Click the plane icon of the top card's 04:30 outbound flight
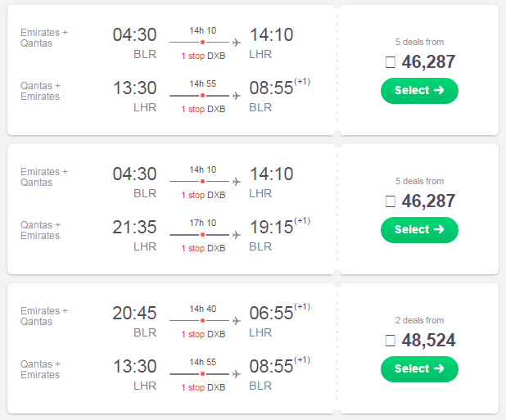The height and width of the screenshot is (420, 506). click(x=237, y=43)
